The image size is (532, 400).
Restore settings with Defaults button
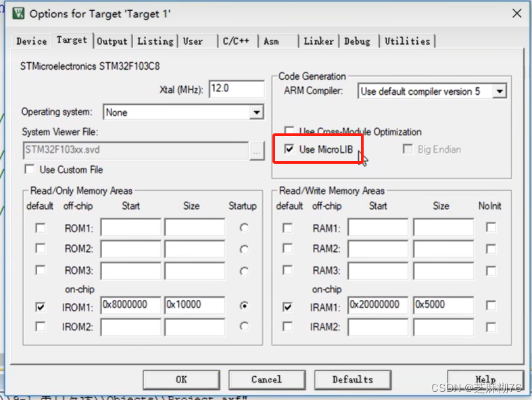click(352, 380)
